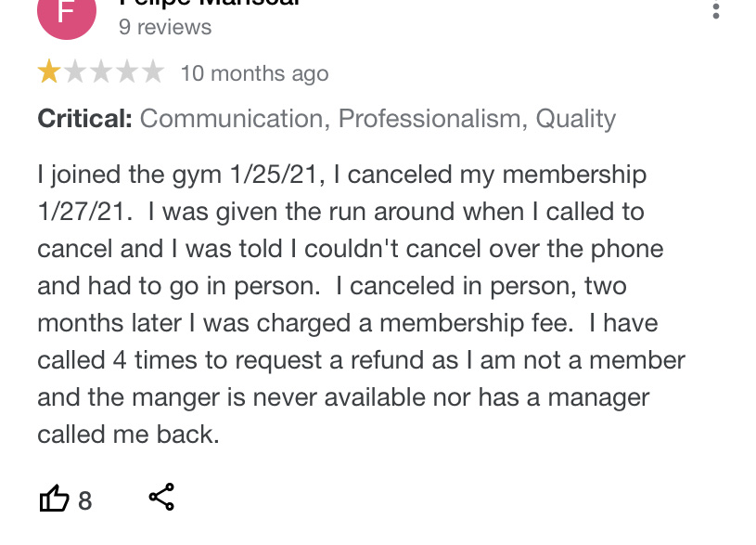The image size is (756, 545).
Task: View the reviewer's 9 reviews
Action: coord(165,27)
